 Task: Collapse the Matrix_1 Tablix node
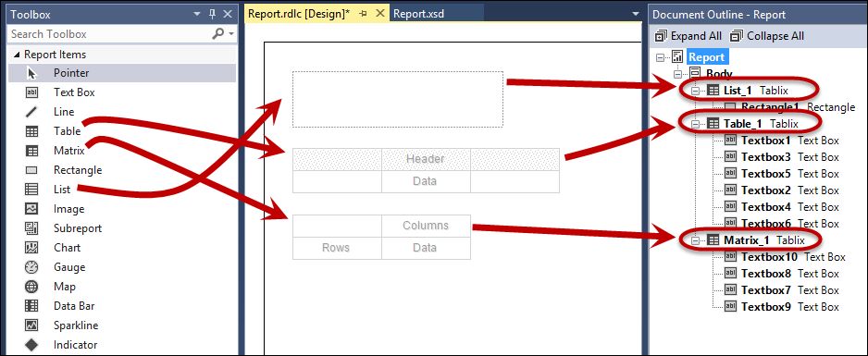pos(695,240)
